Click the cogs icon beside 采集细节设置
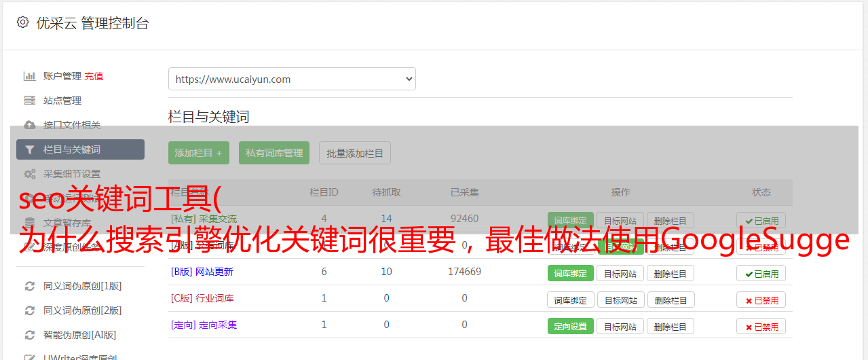 (x=29, y=174)
